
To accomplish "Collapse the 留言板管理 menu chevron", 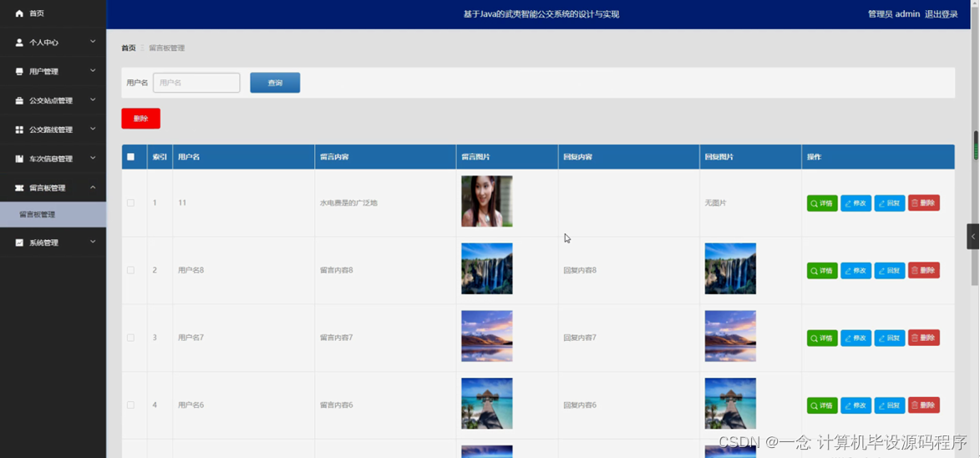I will click(93, 187).
